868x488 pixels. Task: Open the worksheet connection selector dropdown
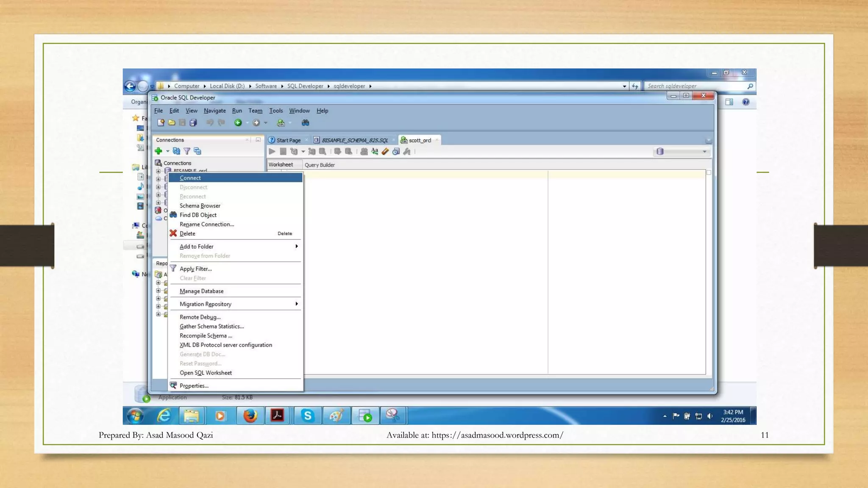682,152
